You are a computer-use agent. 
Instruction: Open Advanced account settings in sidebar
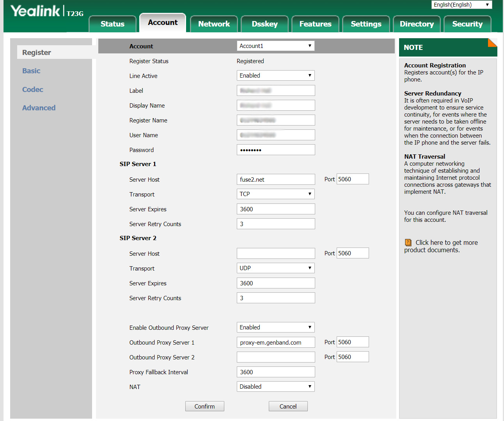point(39,108)
